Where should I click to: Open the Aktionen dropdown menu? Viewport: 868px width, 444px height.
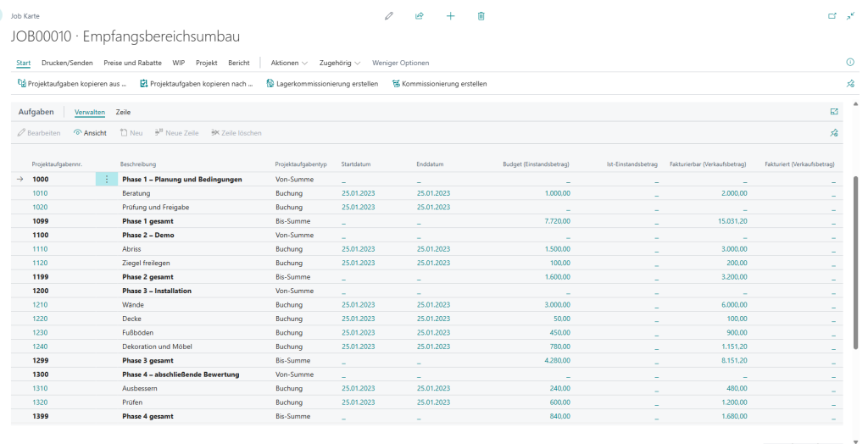point(289,63)
